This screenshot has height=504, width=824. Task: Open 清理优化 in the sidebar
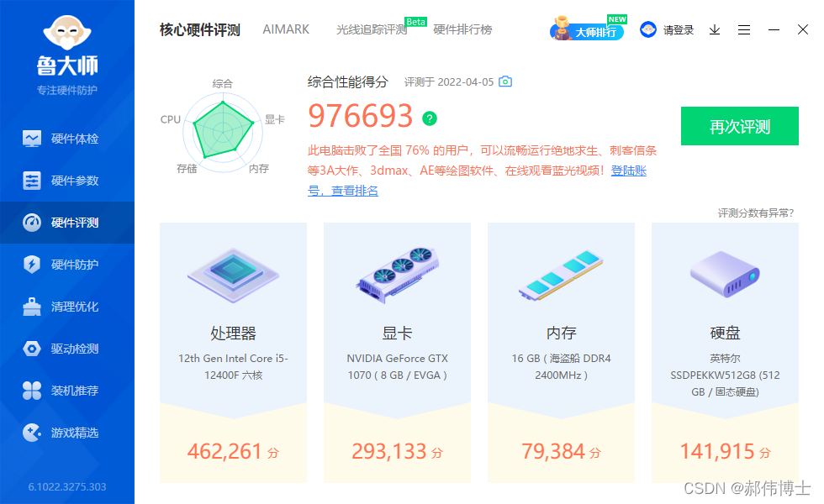tap(67, 307)
